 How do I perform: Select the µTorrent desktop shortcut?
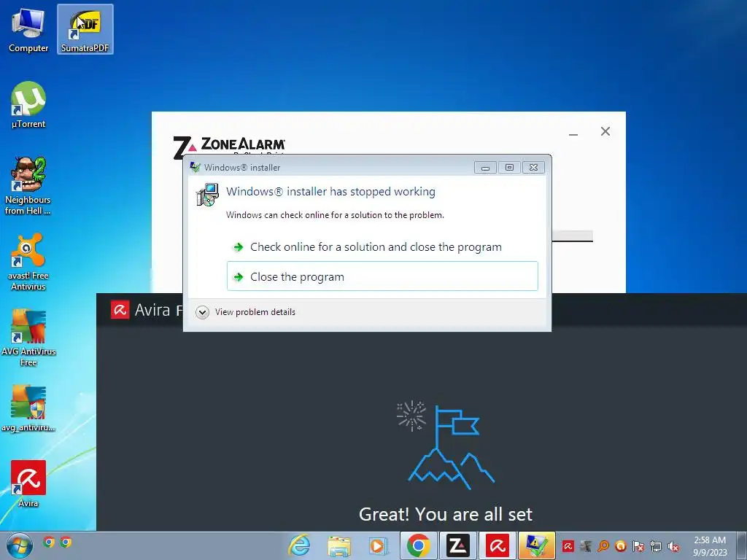click(28, 105)
